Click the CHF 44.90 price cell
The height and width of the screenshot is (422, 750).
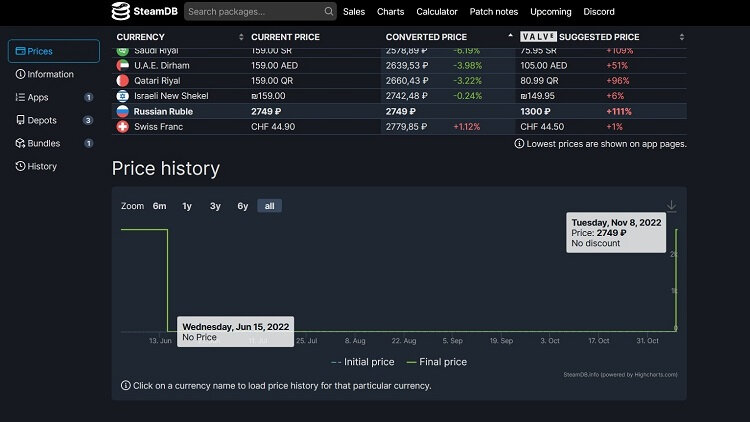click(273, 127)
